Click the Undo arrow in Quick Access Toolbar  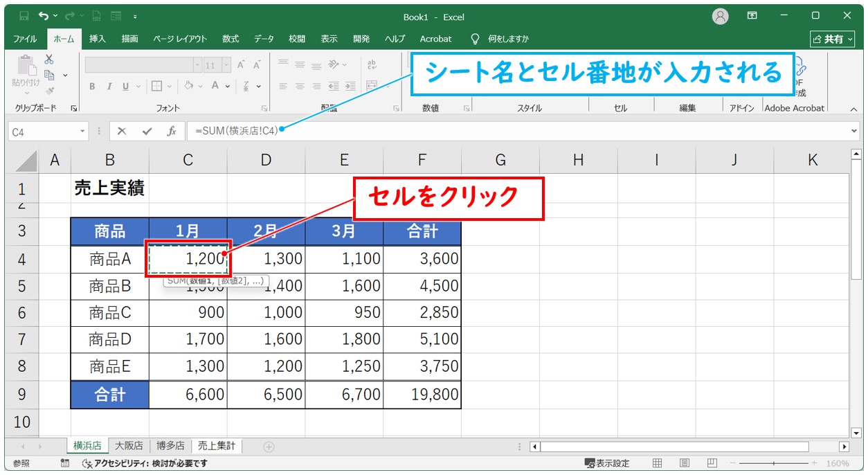click(44, 16)
